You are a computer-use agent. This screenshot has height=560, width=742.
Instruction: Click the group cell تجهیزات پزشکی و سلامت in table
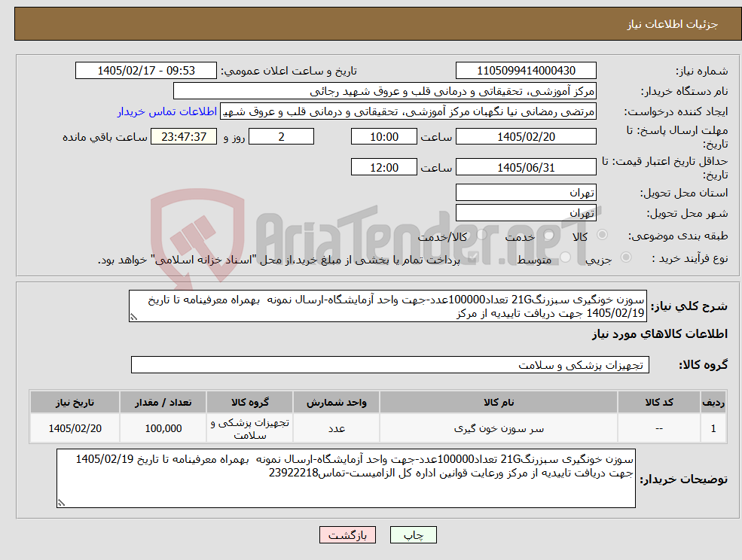(x=249, y=428)
